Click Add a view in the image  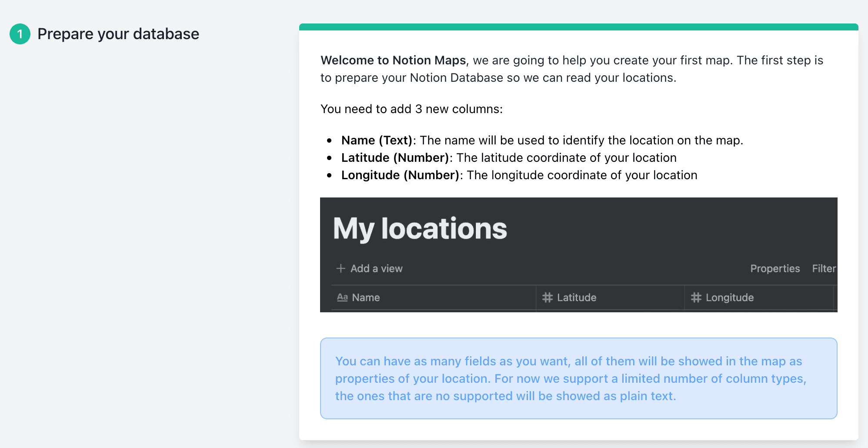pos(376,268)
